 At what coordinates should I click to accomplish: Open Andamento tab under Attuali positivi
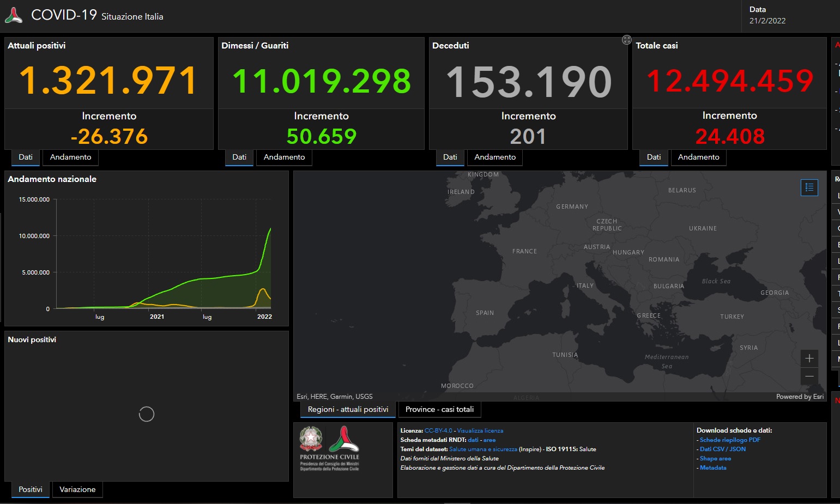(70, 157)
